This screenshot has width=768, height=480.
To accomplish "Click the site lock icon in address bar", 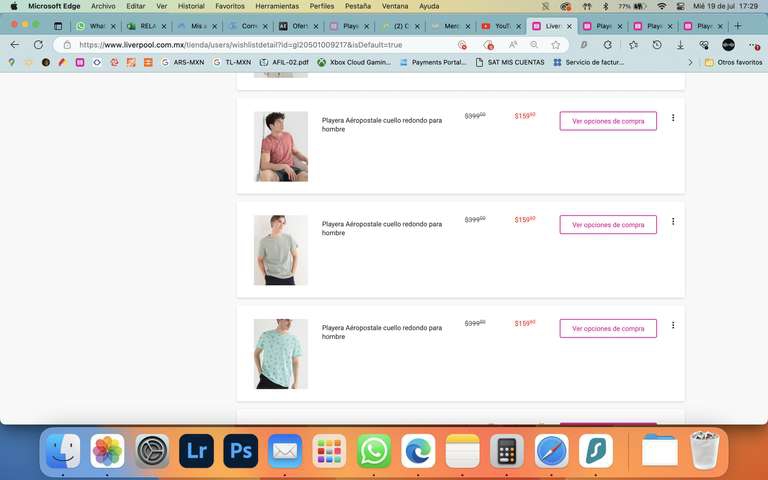I will (67, 45).
